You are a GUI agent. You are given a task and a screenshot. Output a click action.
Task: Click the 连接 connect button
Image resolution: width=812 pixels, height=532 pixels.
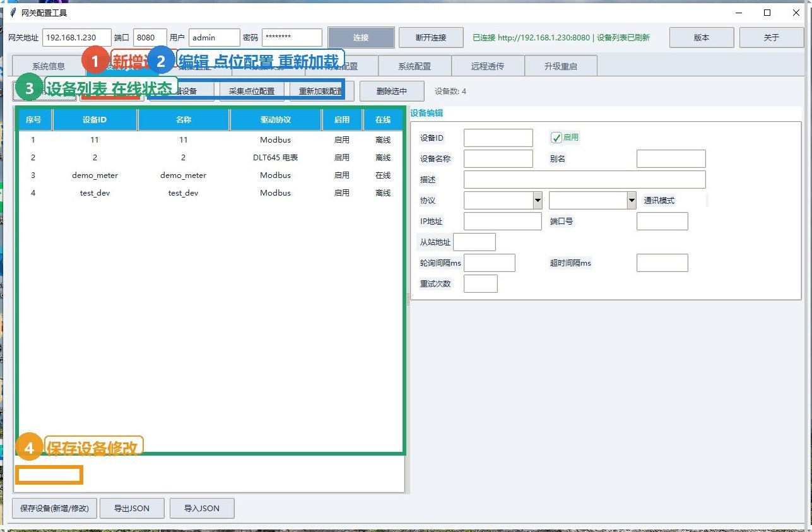click(361, 38)
